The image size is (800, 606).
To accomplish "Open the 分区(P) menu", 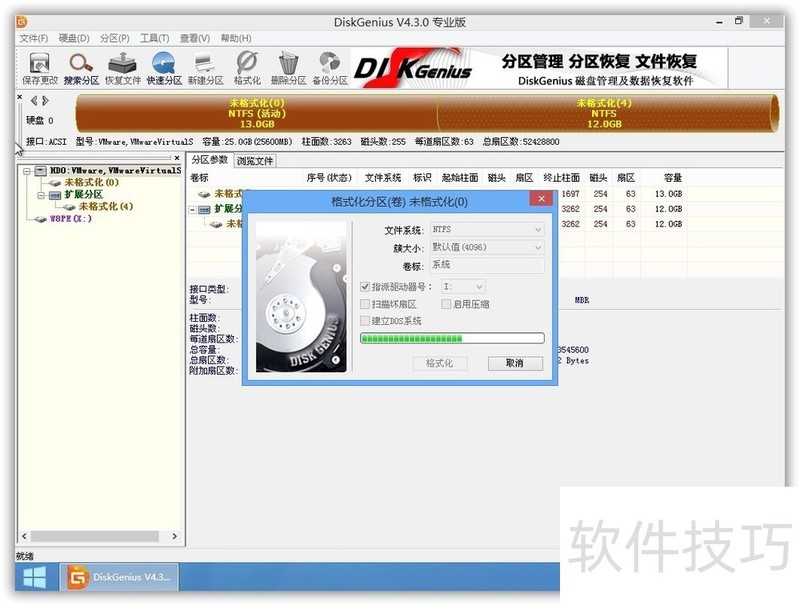I will pos(114,38).
